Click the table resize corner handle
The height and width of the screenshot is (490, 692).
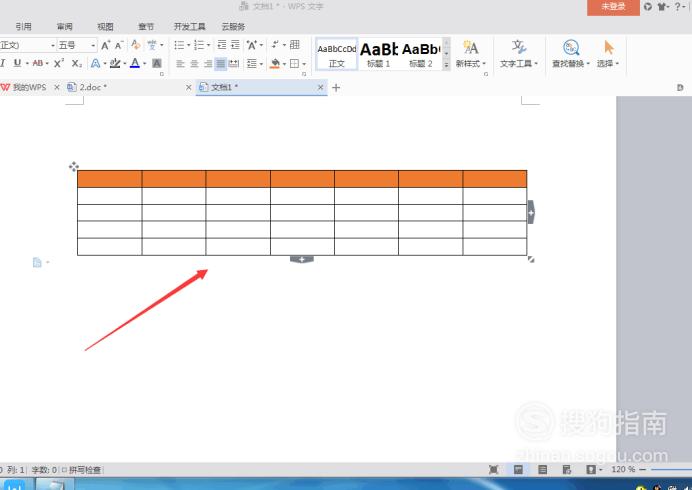click(x=531, y=260)
